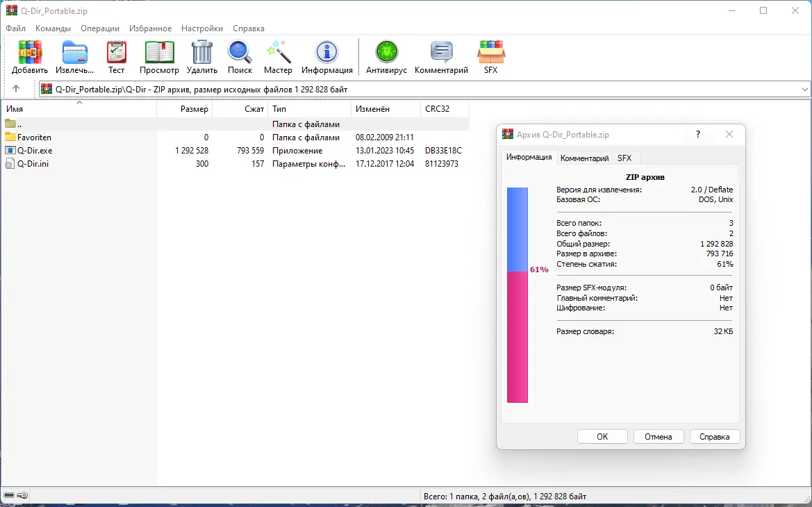Click the Отмена button
Image resolution: width=812 pixels, height=507 pixels.
click(658, 437)
